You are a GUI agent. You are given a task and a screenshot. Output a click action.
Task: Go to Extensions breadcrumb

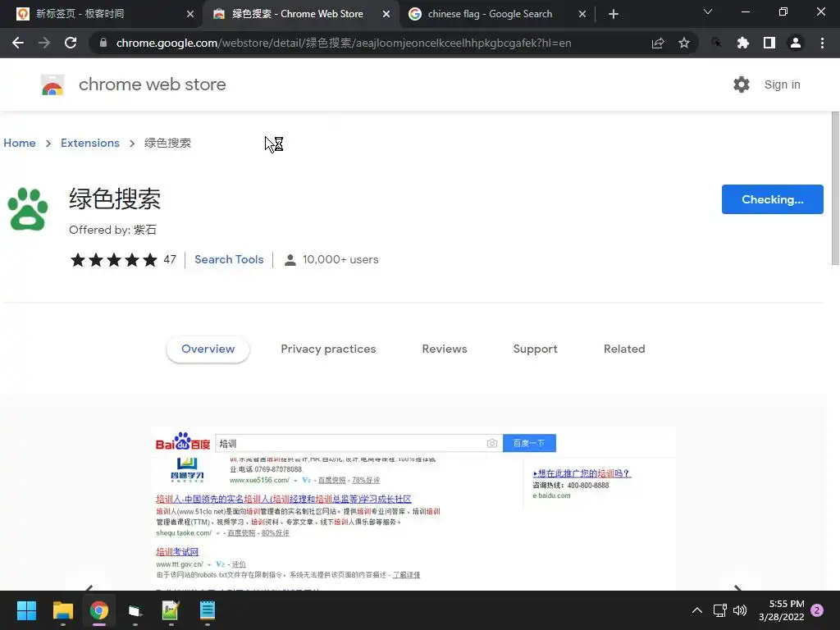click(x=90, y=143)
